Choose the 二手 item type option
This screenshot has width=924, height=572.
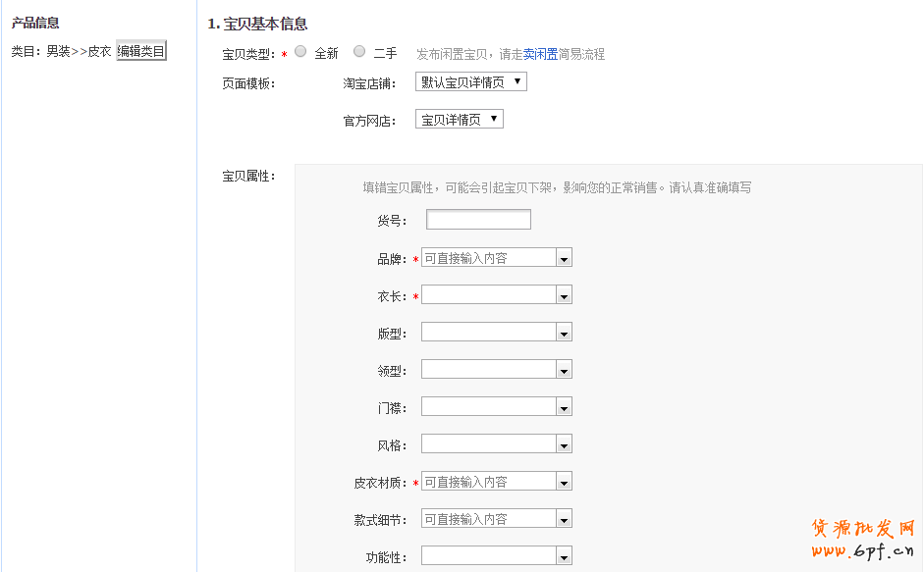point(359,52)
